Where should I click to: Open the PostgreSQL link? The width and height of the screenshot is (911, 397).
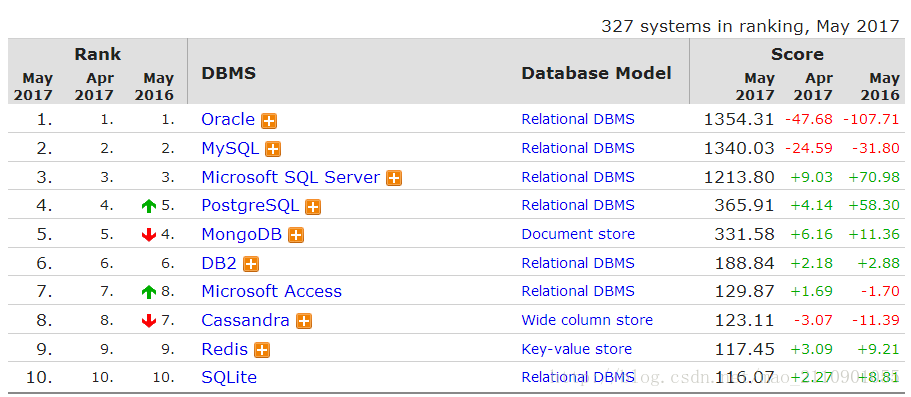pos(250,205)
